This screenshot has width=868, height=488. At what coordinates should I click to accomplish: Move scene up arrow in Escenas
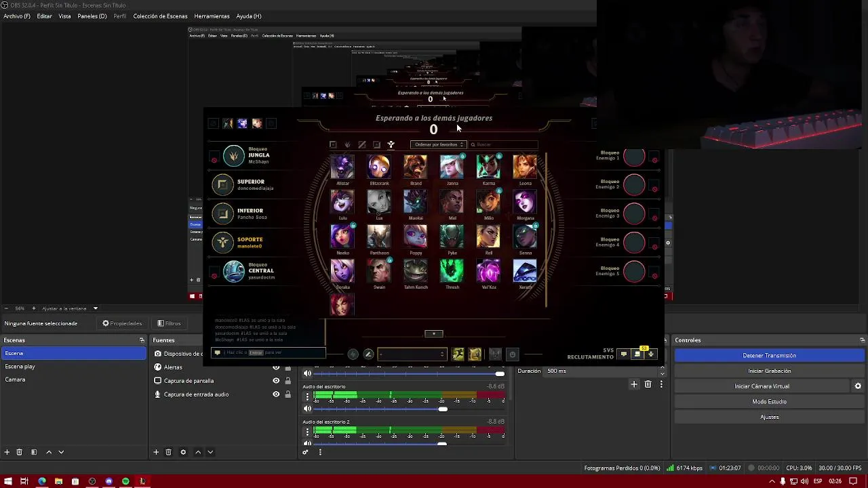[49, 452]
